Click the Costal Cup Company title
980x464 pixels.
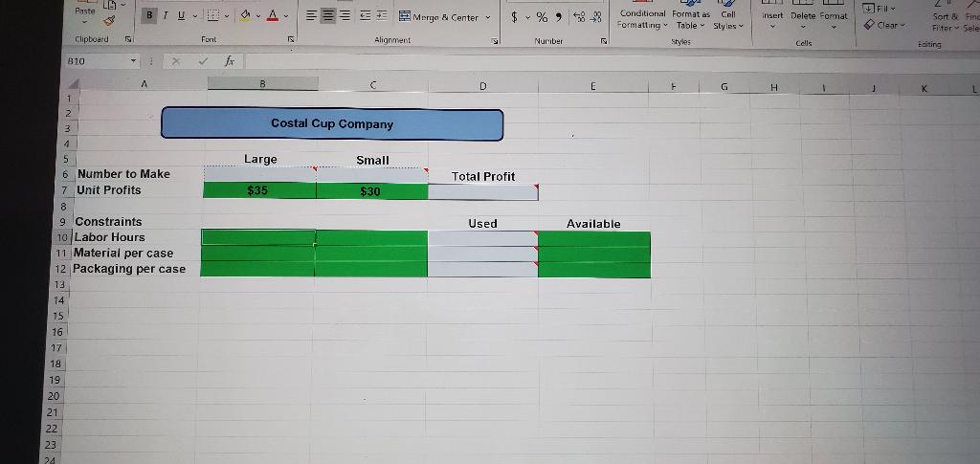(332, 123)
